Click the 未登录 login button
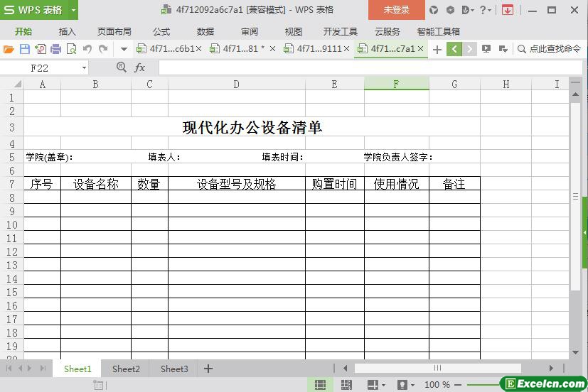The image size is (588, 392). point(396,10)
